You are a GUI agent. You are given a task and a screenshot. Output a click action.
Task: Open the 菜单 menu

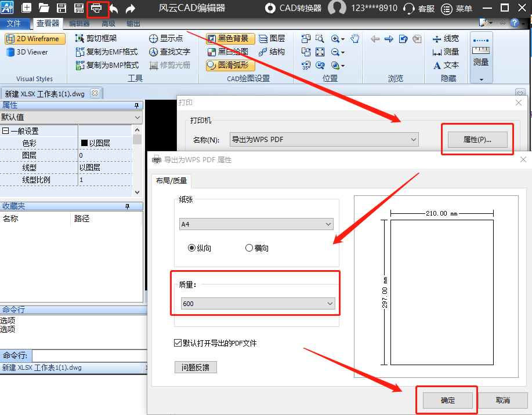[x=457, y=9]
